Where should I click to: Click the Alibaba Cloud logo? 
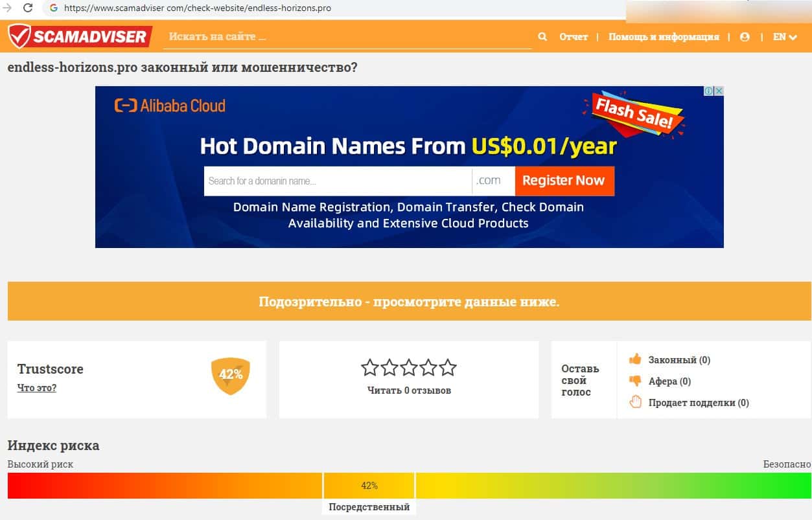(170, 106)
